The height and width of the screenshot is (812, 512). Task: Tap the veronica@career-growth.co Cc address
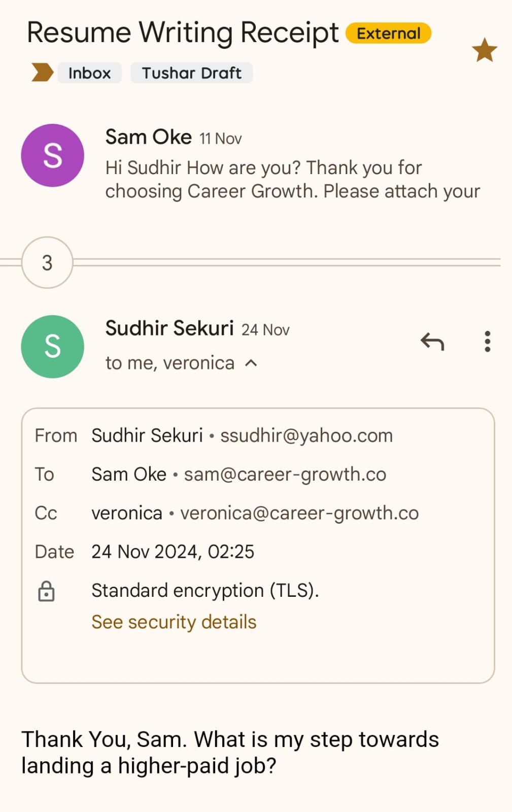coord(299,513)
